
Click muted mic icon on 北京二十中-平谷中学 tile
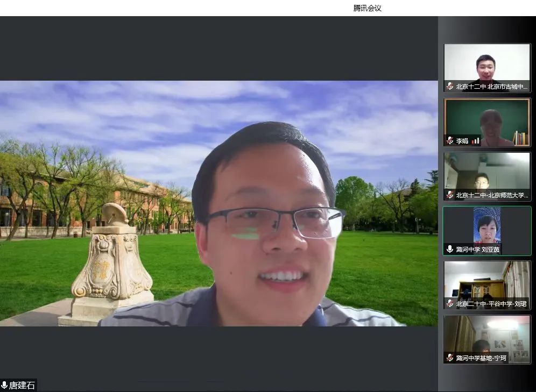[450, 304]
